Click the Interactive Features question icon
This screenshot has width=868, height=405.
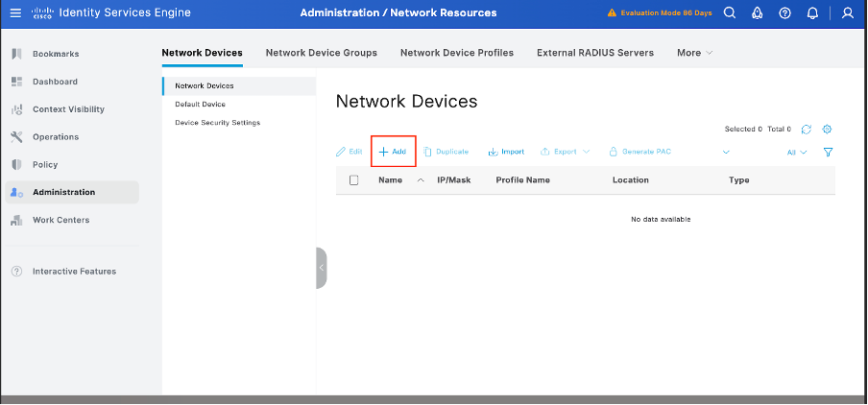(16, 271)
